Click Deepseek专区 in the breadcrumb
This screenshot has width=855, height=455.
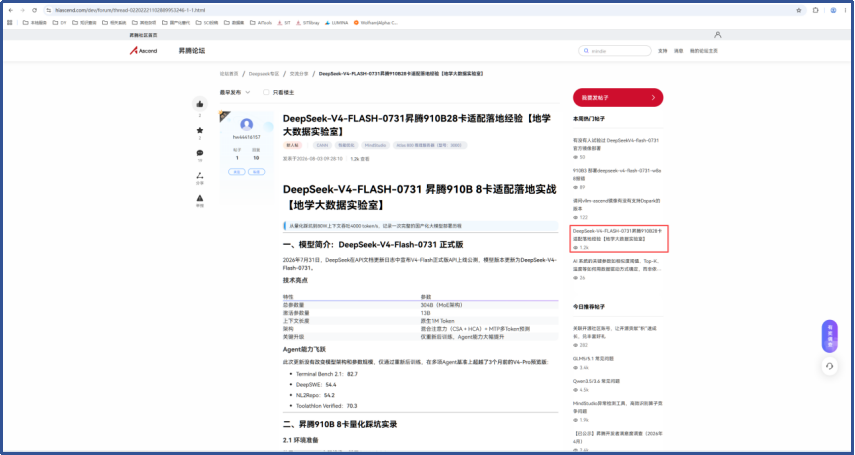pyautogui.click(x=264, y=73)
